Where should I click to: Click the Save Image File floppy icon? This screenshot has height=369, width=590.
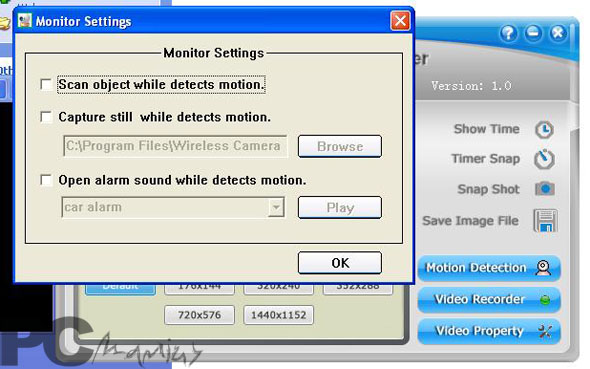[x=545, y=221]
